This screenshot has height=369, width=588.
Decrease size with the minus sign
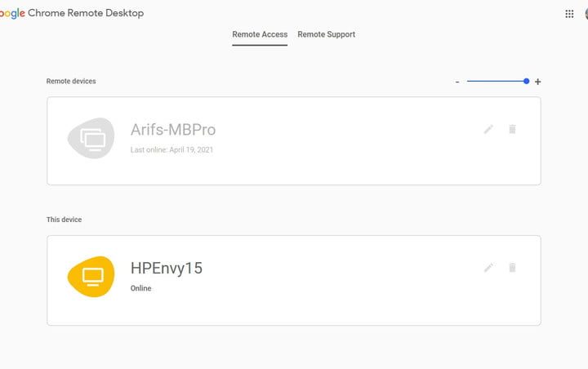tap(457, 82)
